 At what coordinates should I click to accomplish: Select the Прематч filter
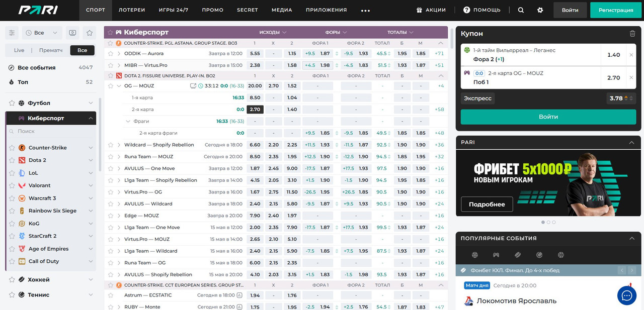(51, 50)
